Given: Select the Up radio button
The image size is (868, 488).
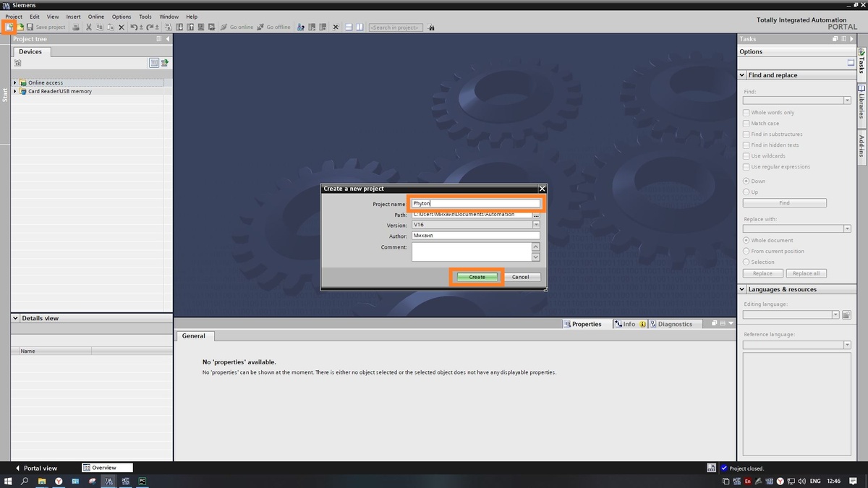Looking at the screenshot, I should 746,192.
